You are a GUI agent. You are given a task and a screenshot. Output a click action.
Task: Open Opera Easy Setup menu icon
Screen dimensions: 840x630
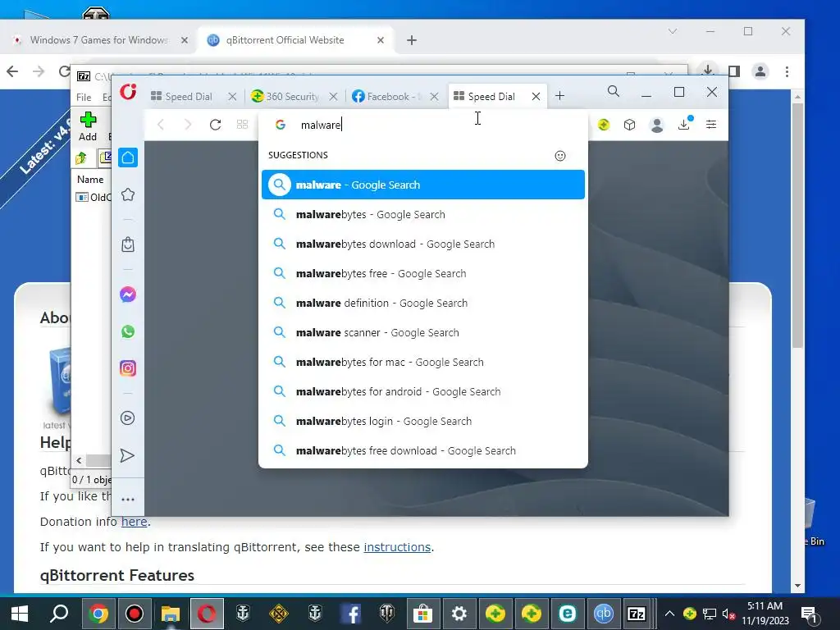[711, 125]
